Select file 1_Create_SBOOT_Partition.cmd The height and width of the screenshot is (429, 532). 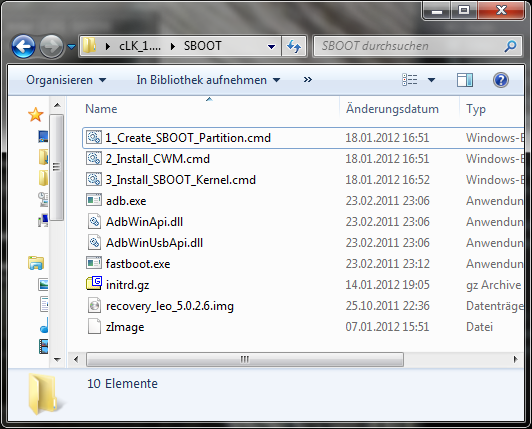click(188, 138)
